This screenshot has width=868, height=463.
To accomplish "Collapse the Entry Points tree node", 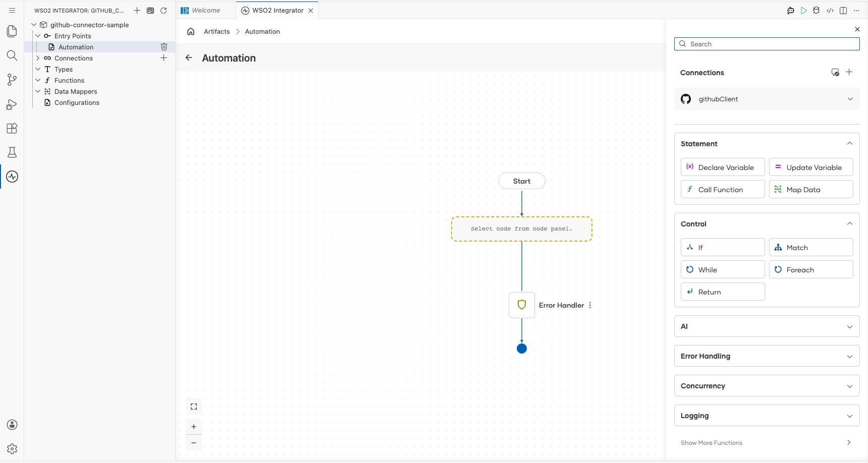I will [x=38, y=36].
